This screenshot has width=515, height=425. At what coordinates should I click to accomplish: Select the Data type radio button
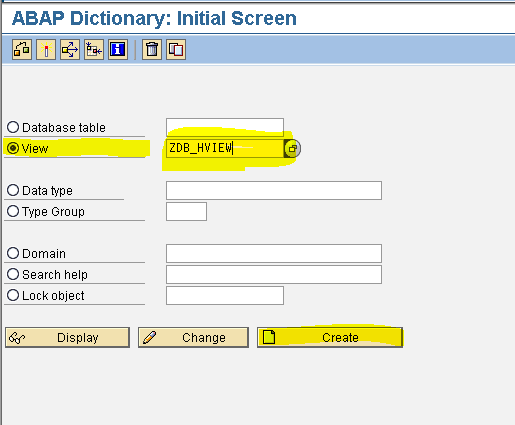coord(13,190)
